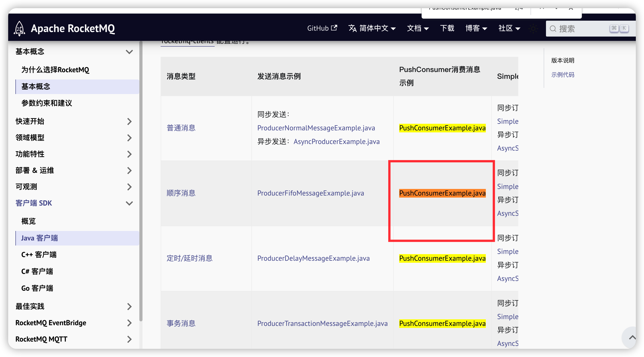Close the browser find bar
The height and width of the screenshot is (357, 644).
(x=570, y=9)
